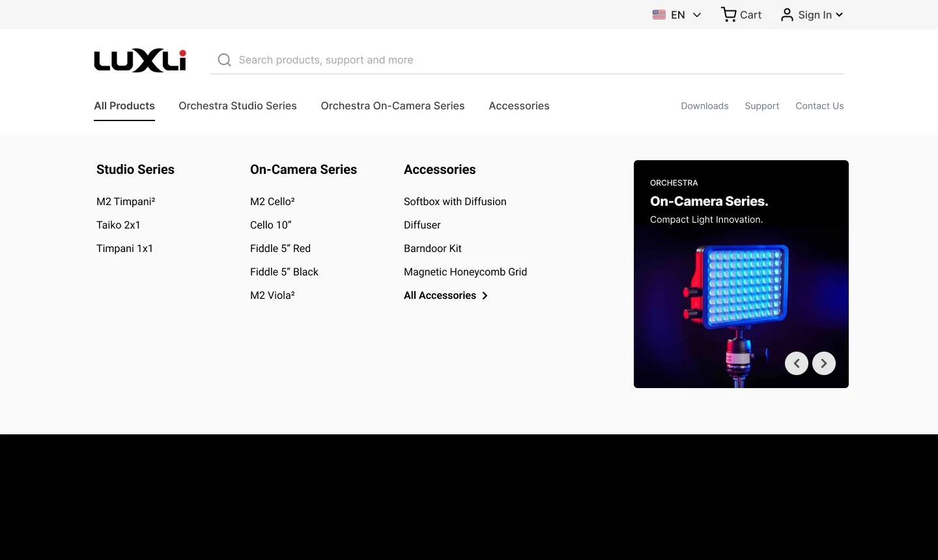Open the EN language dropdown arrow
Screen dimensions: 938x560
pos(697,15)
